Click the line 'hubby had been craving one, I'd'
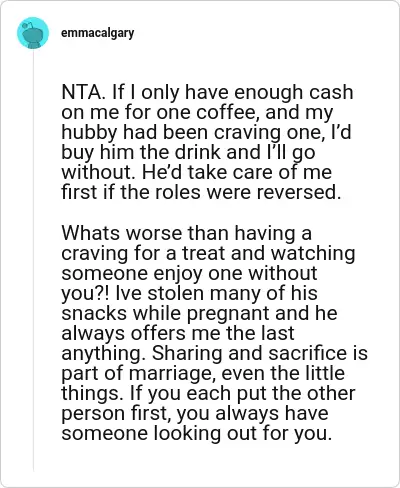The height and width of the screenshot is (488, 400). [206, 133]
